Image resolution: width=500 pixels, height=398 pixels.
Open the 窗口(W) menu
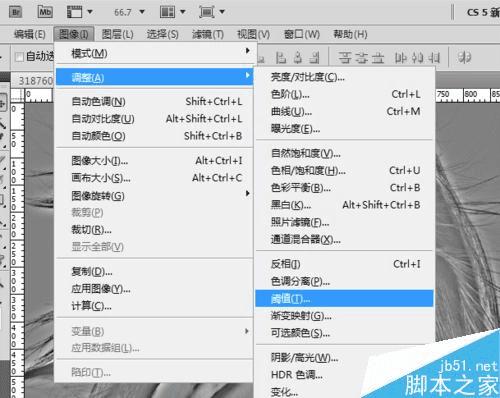pyautogui.click(x=302, y=34)
